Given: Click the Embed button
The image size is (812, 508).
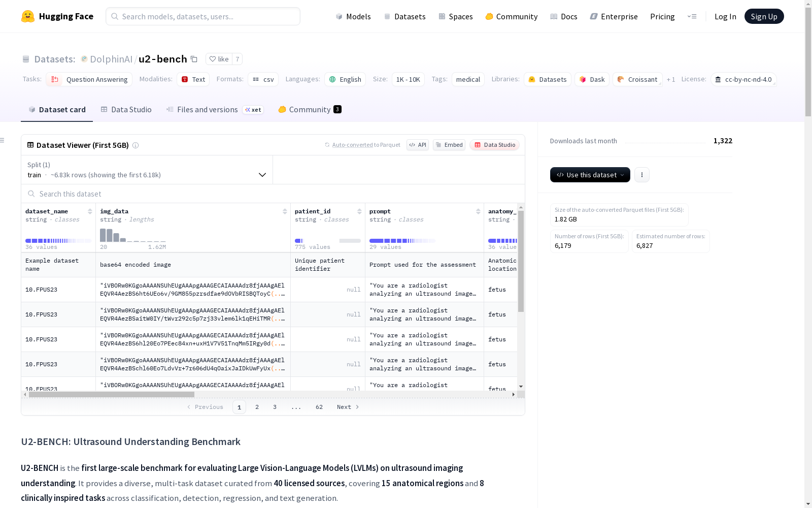Looking at the screenshot, I should pyautogui.click(x=449, y=145).
